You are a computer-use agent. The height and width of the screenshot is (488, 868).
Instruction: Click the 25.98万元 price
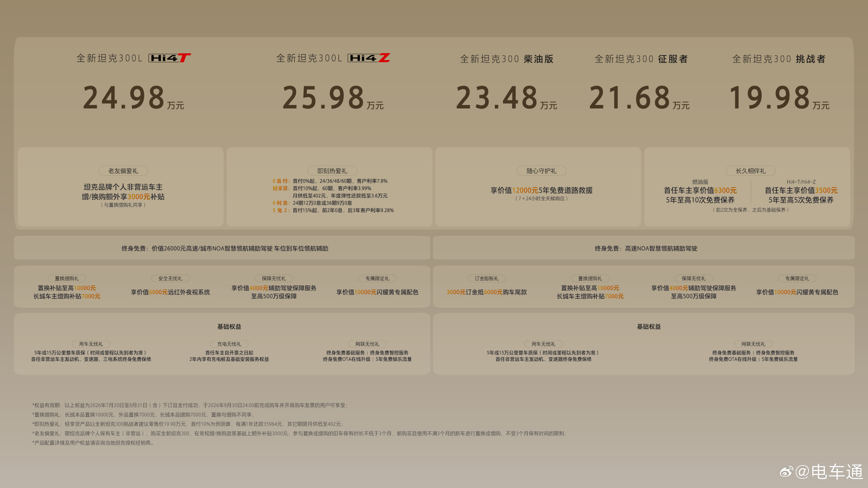[333, 98]
